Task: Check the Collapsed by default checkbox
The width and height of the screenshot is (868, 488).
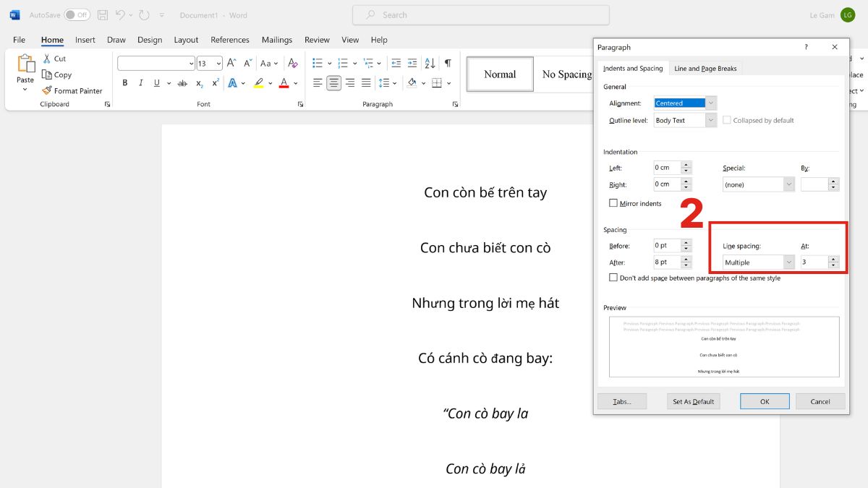Action: 727,120
